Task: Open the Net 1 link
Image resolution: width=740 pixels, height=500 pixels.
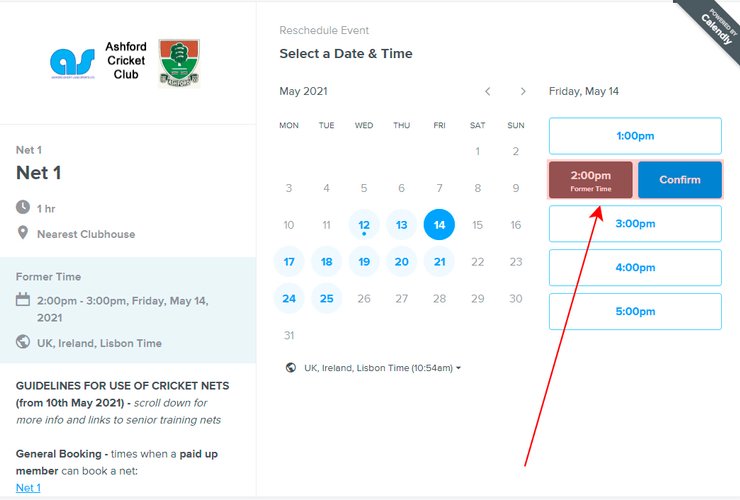Action: pyautogui.click(x=28, y=487)
